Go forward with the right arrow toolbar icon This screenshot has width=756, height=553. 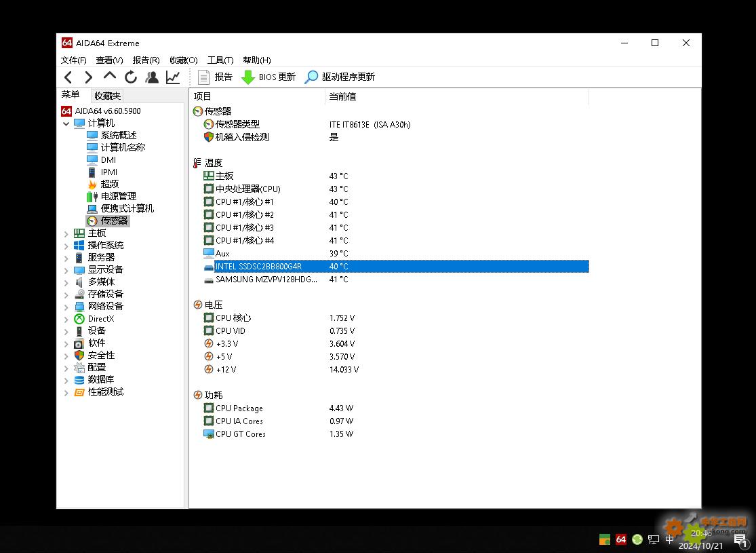[x=89, y=77]
